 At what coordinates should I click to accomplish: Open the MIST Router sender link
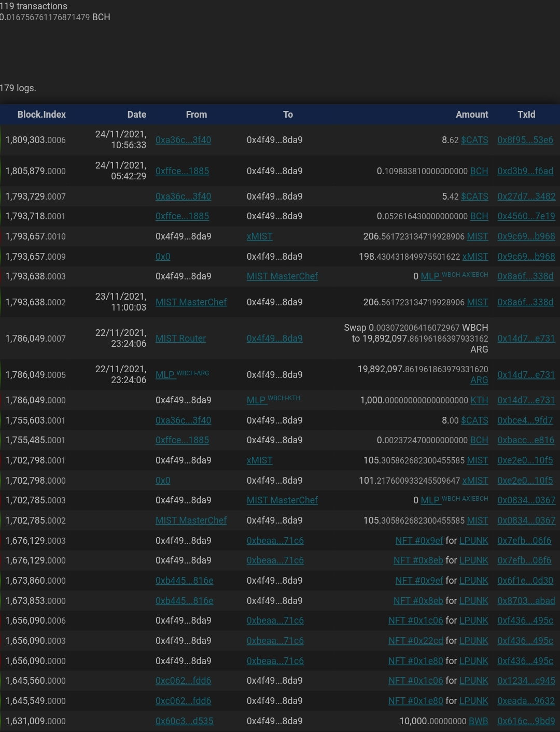(180, 339)
